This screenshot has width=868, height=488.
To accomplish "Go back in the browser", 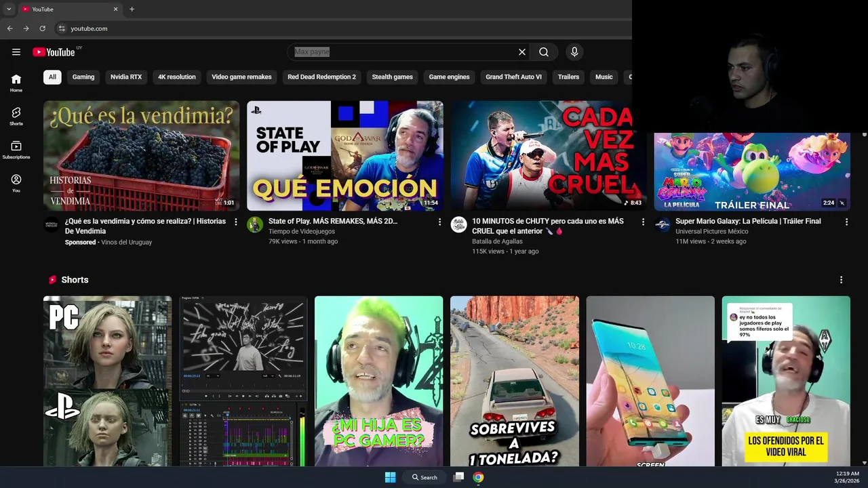I will 9,28.
